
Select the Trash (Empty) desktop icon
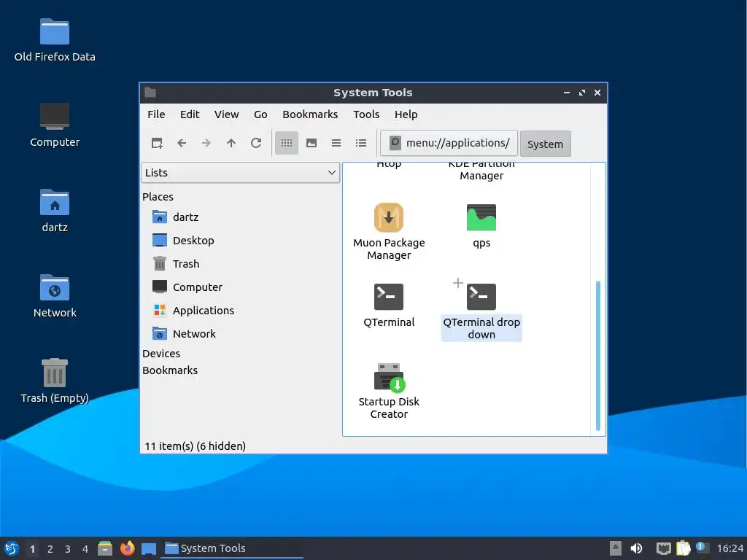54,381
